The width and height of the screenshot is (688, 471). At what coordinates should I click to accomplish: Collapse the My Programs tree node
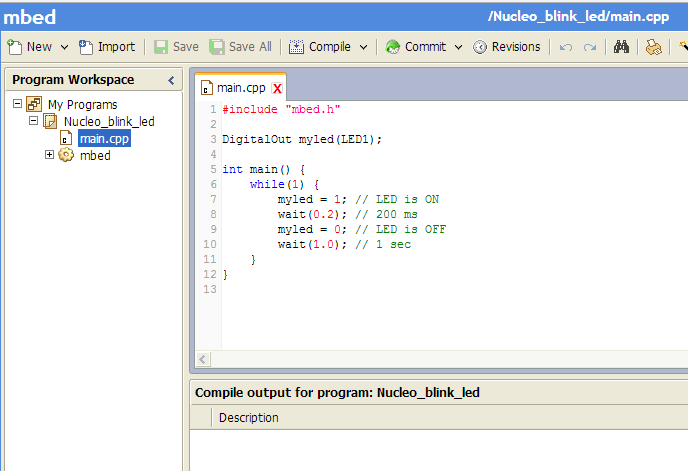tap(17, 104)
